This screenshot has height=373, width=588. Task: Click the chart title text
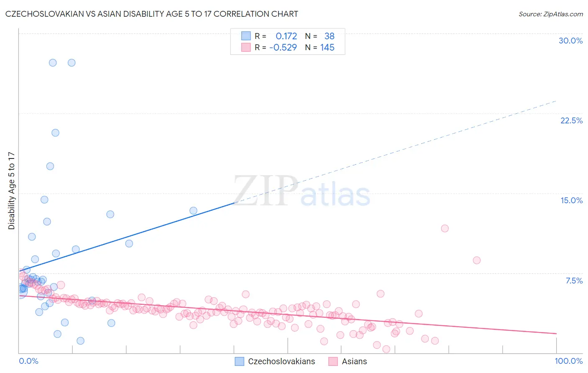pos(152,14)
